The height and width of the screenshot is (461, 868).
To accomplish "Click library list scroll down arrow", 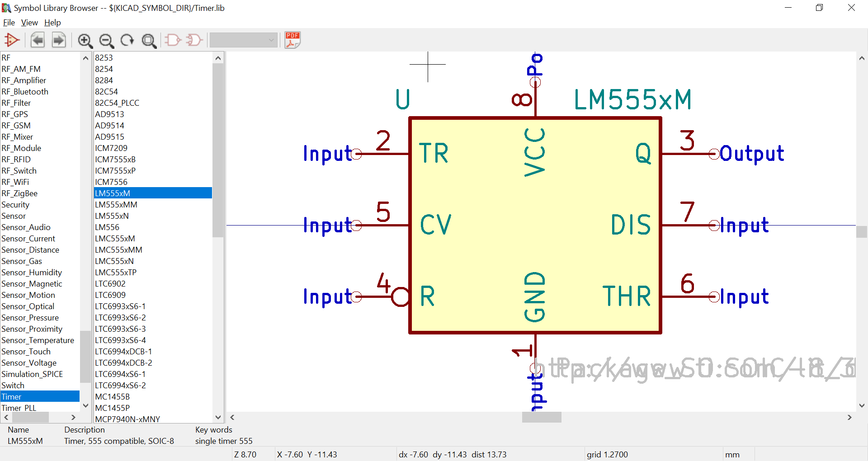I will click(x=85, y=405).
